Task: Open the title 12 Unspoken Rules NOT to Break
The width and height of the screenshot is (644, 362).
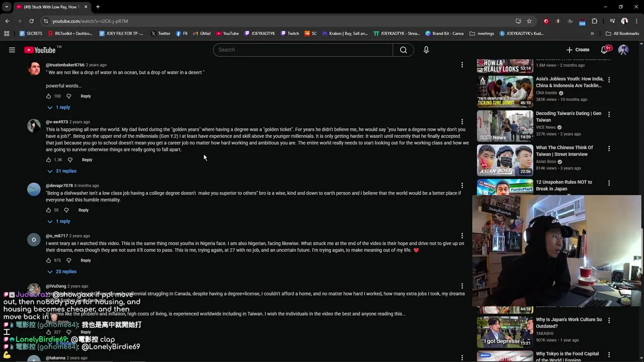Action: (563, 186)
